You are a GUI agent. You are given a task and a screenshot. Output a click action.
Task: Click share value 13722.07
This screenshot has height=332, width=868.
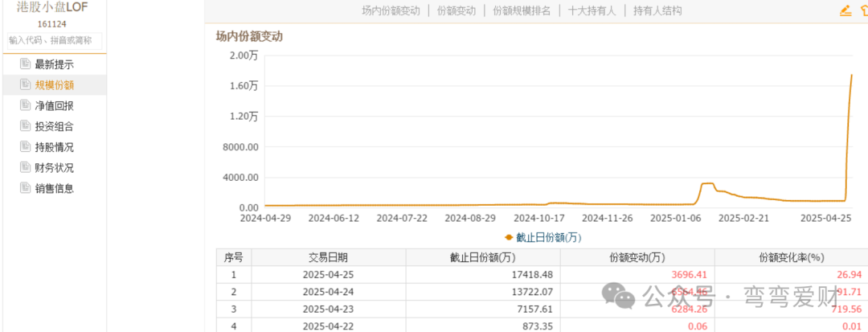pos(532,292)
